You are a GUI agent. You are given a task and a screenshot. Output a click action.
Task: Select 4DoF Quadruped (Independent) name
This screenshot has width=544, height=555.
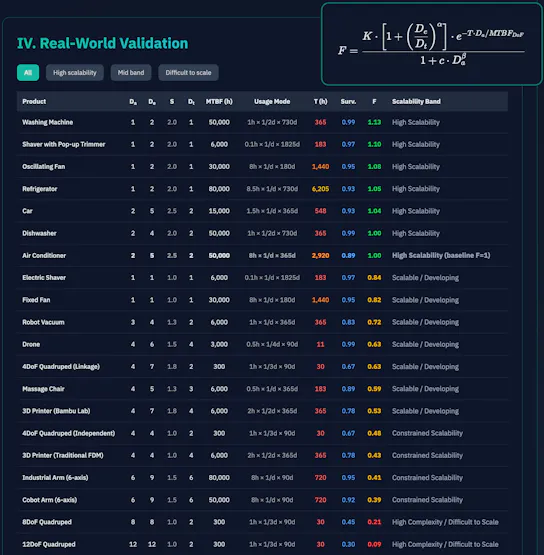(x=68, y=433)
